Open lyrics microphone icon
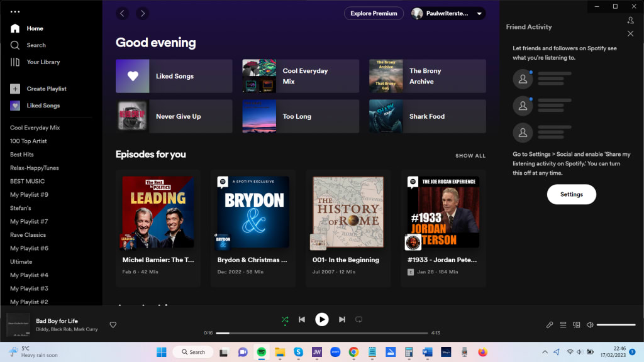The height and width of the screenshot is (362, 644). click(550, 325)
